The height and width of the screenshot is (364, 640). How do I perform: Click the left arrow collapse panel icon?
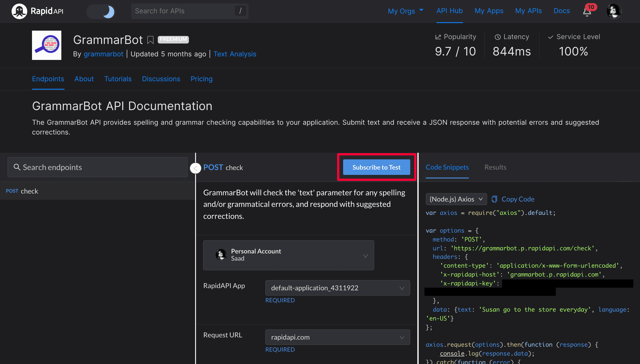pos(195,168)
